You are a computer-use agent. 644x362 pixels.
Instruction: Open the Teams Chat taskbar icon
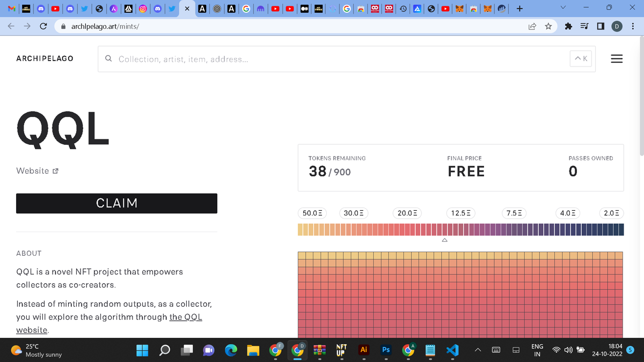point(209,350)
